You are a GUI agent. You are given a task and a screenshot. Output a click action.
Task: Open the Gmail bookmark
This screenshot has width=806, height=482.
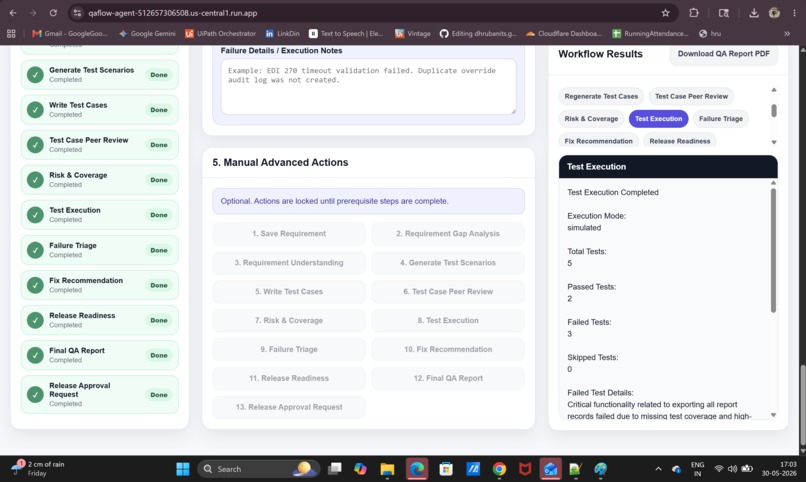pos(69,33)
